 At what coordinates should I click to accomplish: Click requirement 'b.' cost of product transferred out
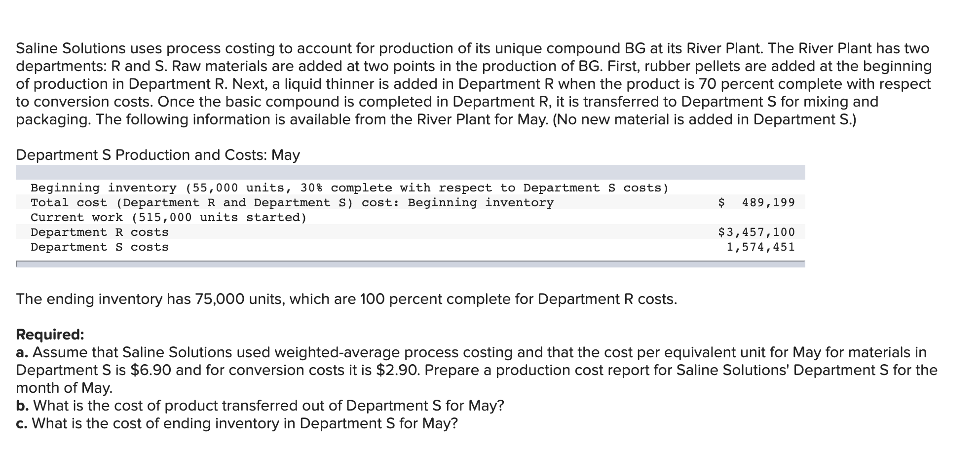[x=260, y=406]
